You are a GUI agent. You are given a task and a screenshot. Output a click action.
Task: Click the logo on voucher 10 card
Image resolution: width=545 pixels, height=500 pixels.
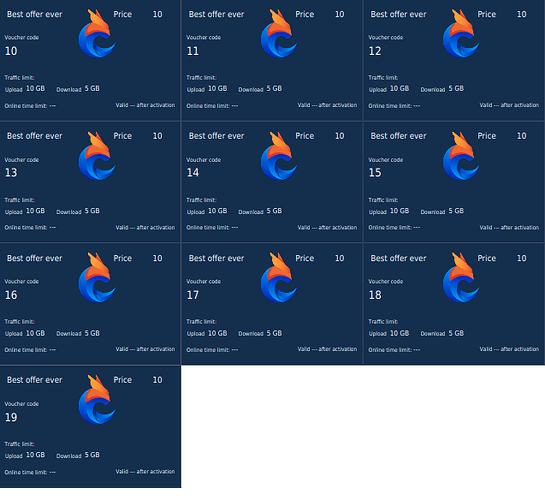(97, 33)
